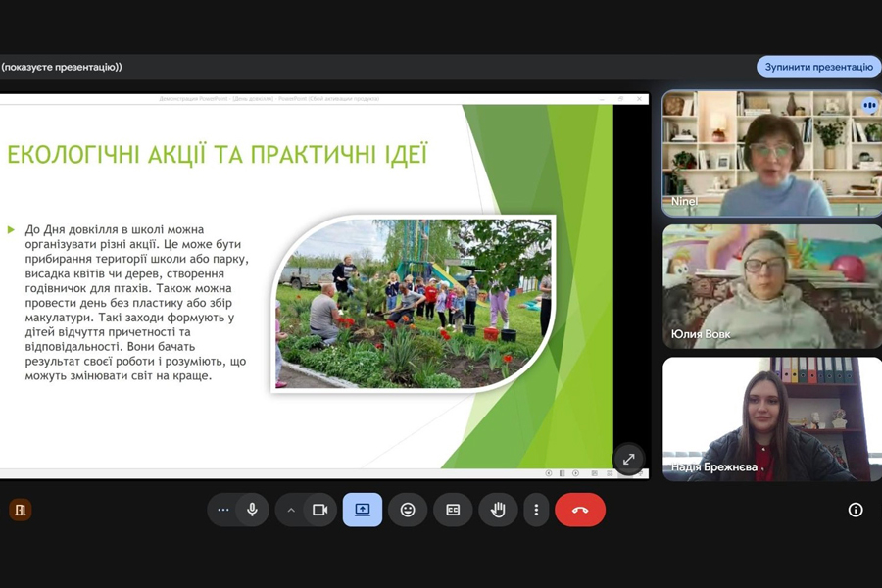Click the active Present screen button
The image size is (882, 588).
363,510
